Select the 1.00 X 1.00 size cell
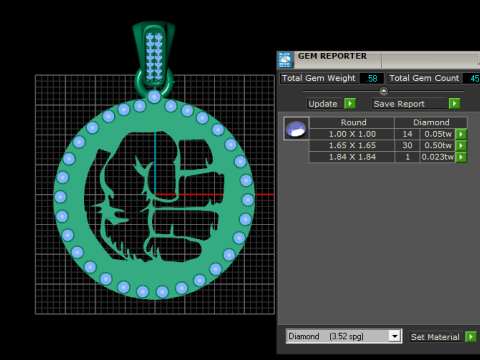The width and height of the screenshot is (480, 360). (x=352, y=134)
